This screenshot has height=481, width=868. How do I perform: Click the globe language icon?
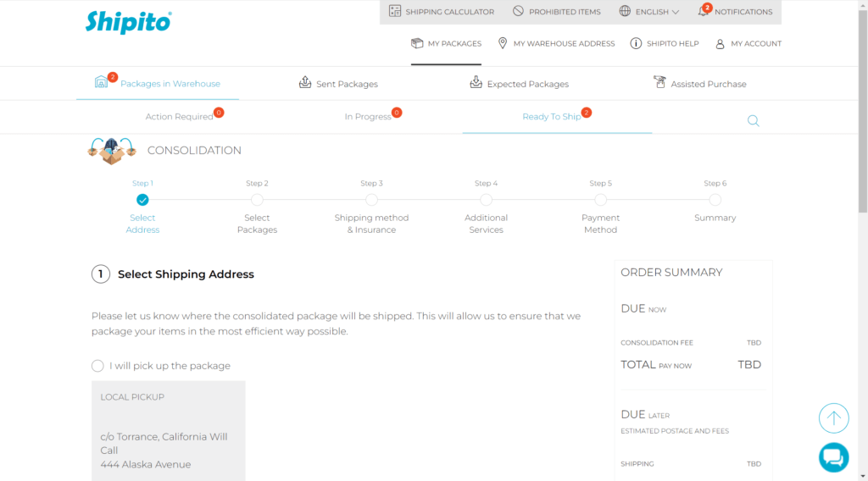click(x=625, y=11)
